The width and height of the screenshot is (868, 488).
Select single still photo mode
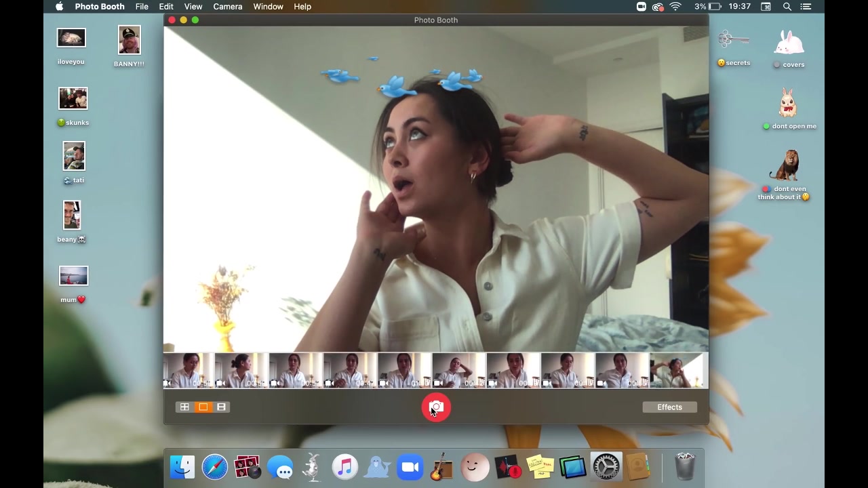203,407
